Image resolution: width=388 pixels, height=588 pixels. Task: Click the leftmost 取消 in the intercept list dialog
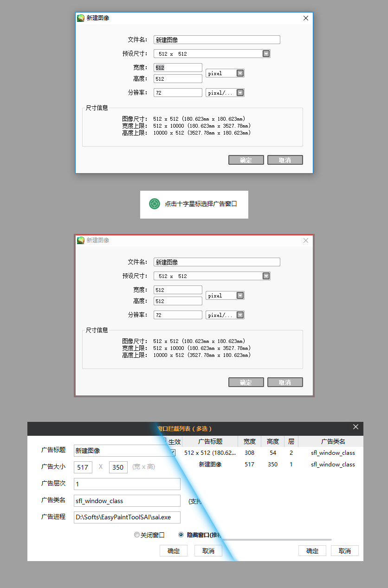click(x=208, y=550)
